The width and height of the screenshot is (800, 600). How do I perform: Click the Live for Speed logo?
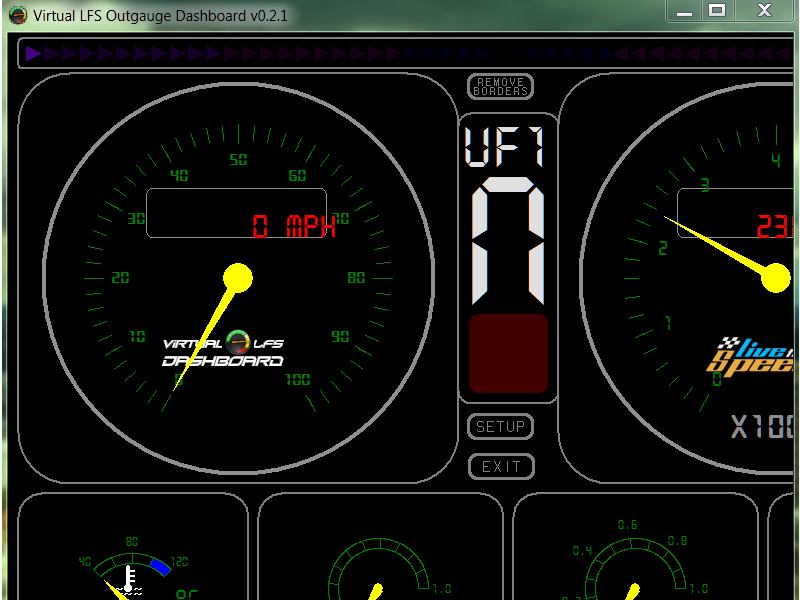pyautogui.click(x=752, y=356)
